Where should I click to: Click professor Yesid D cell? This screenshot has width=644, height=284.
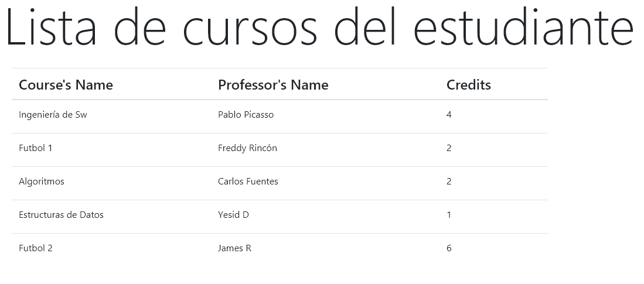pos(233,215)
